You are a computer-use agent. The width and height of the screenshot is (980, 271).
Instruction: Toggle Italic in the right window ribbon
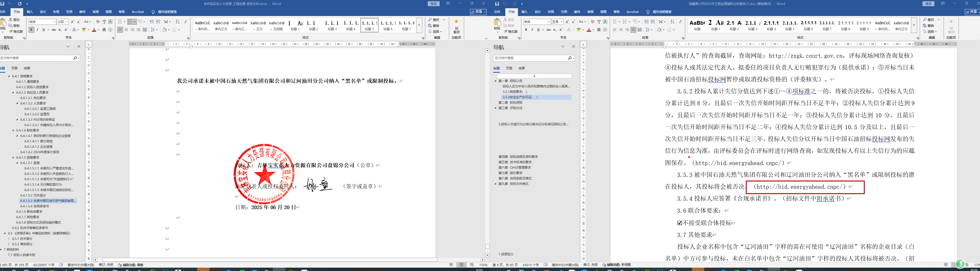click(532, 30)
